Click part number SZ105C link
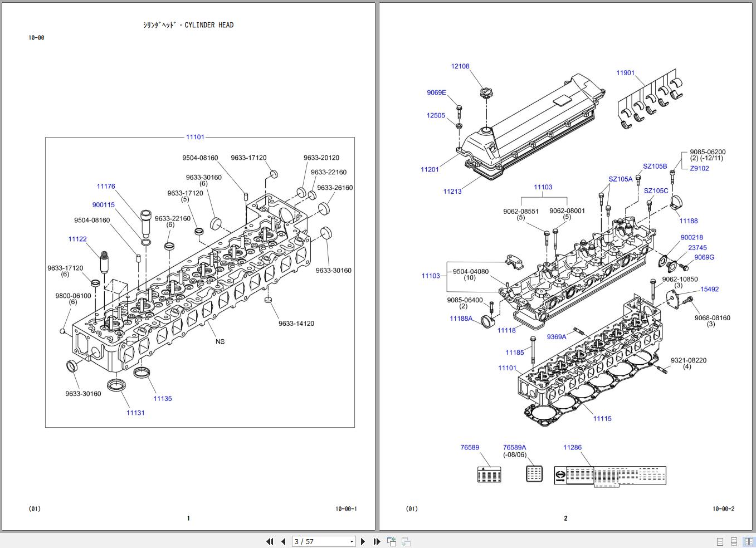Screen dimensions: 756x548 pyautogui.click(x=656, y=191)
